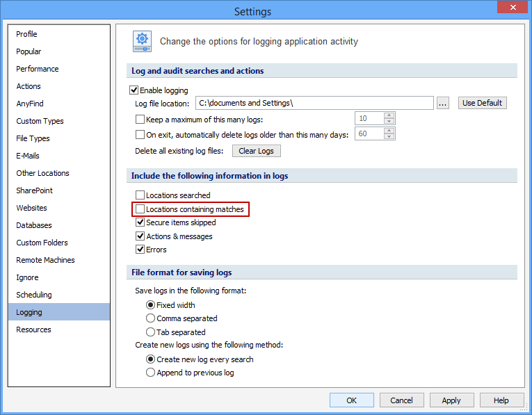This screenshot has height=415, width=532.
Task: Select Append to previous log
Action: pos(151,373)
